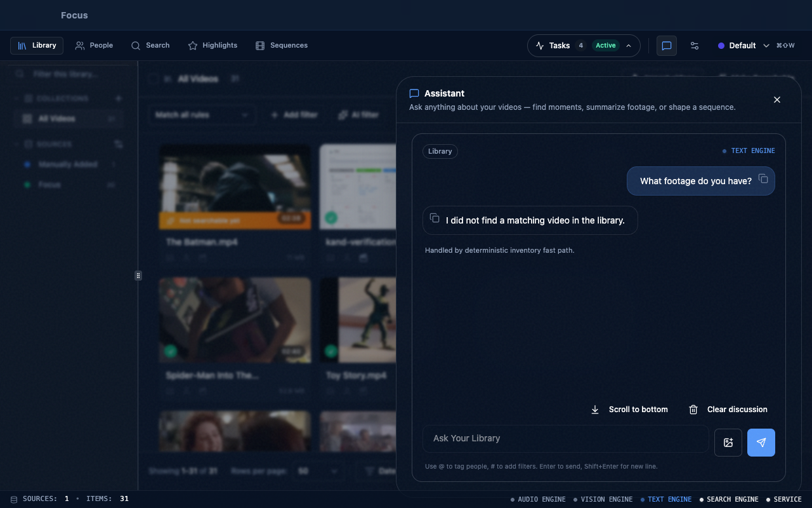Focus the Ask Your Library input
This screenshot has height=508, width=812.
coord(566,439)
